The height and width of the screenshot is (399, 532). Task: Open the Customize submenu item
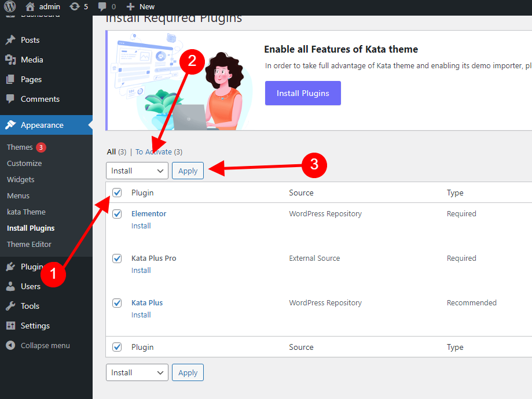point(24,164)
